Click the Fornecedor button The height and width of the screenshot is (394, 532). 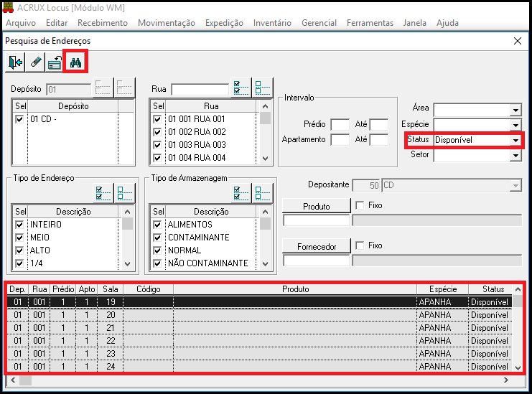(x=316, y=246)
